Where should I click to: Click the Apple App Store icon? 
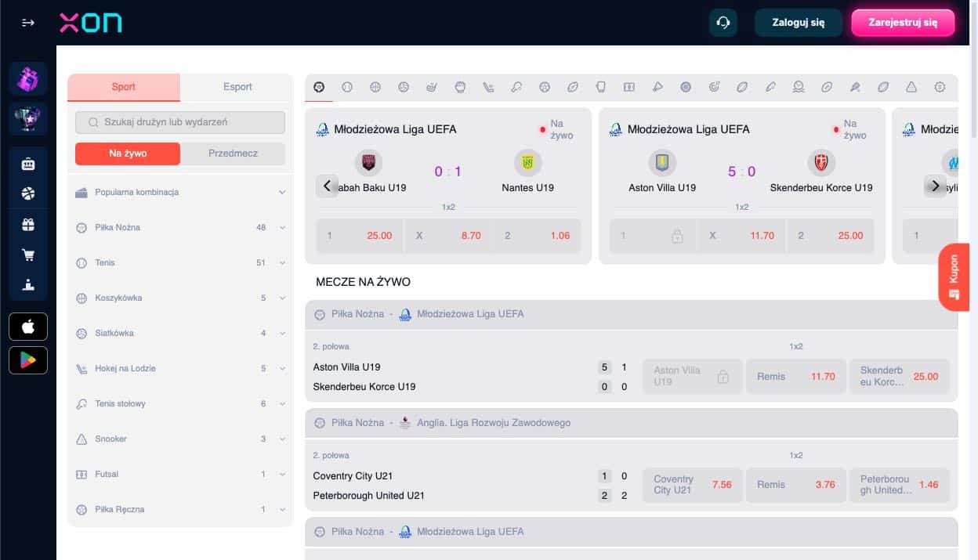(28, 327)
